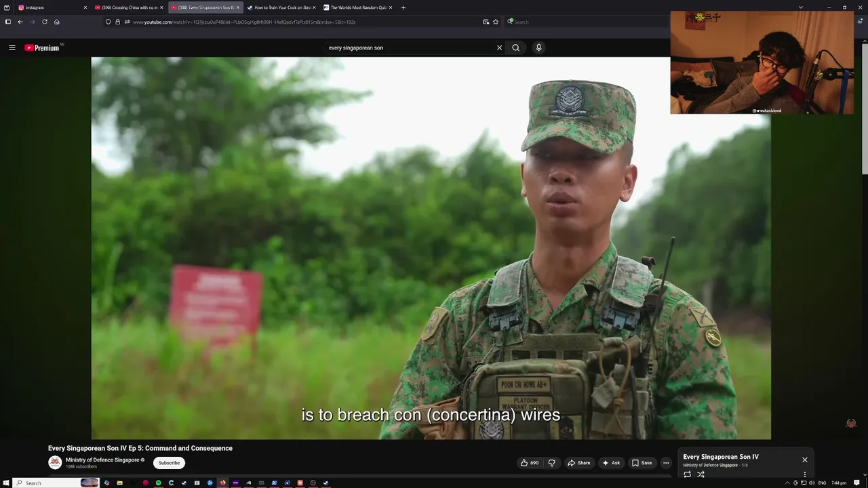
Task: Open the list all tabs dropdown
Action: pyautogui.click(x=801, y=7)
